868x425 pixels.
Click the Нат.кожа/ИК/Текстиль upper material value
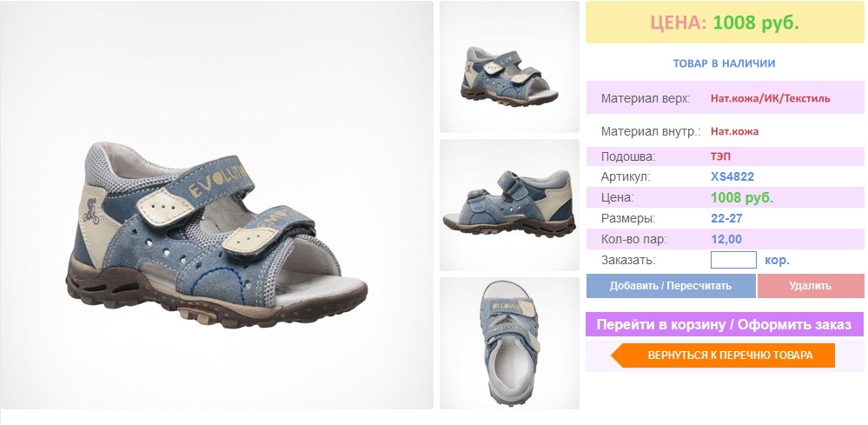point(771,98)
